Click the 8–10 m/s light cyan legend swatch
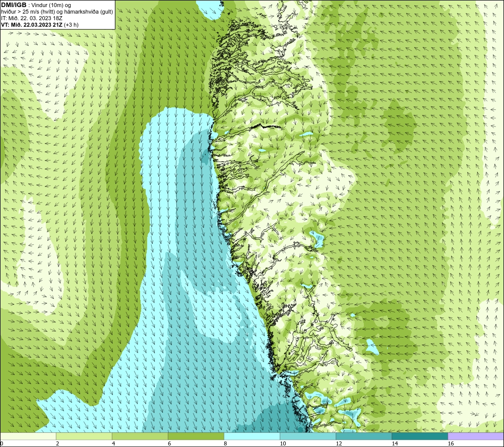Image resolution: width=504 pixels, height=447 pixels. (252, 436)
